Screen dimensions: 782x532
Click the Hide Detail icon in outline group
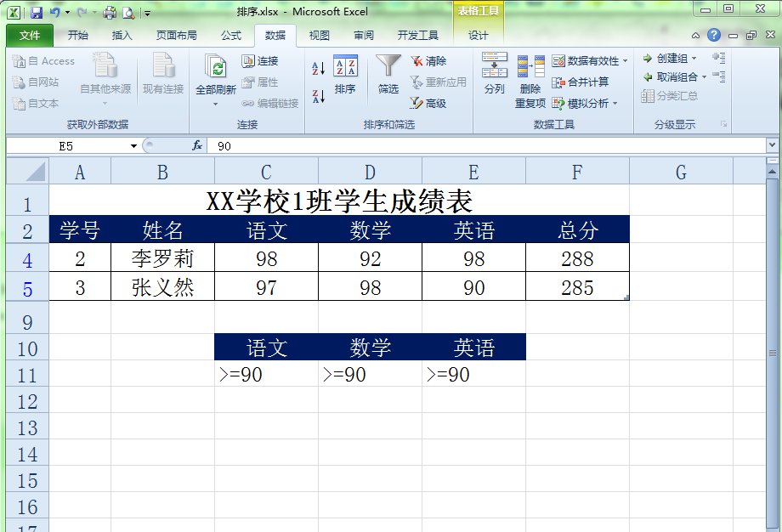(x=718, y=76)
